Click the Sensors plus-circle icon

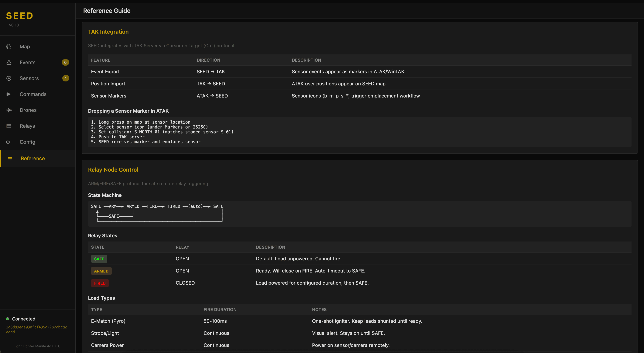9,78
